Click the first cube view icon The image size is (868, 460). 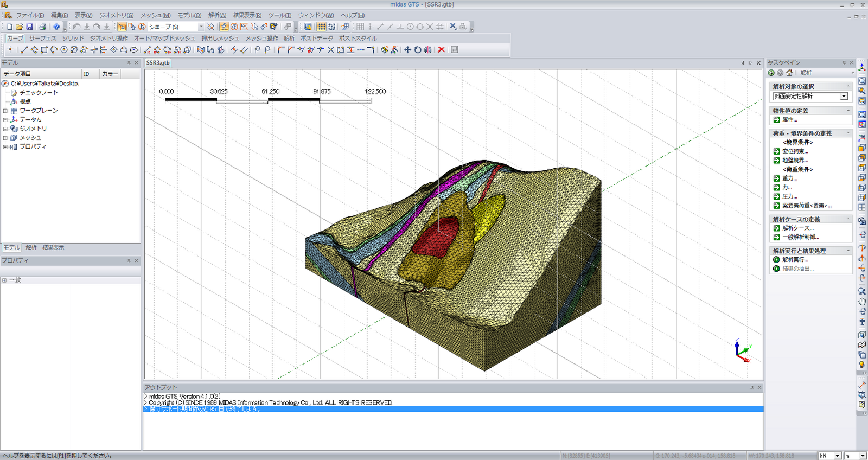click(x=862, y=148)
